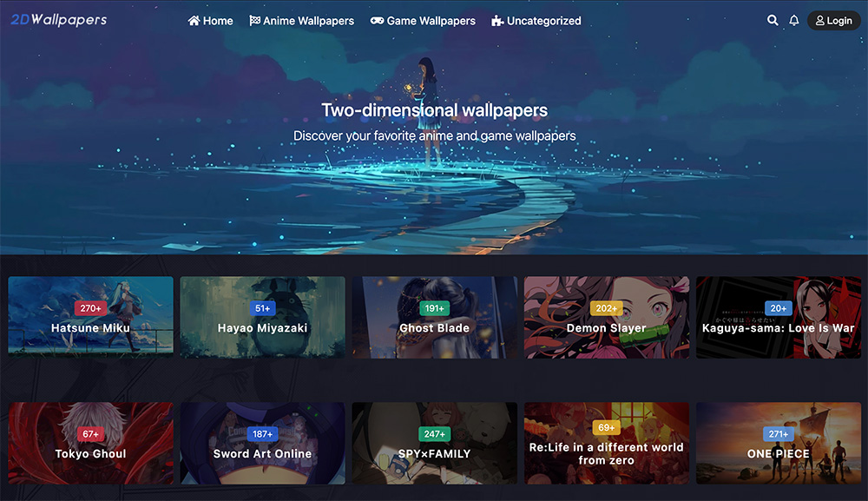
Task: Open the Hatsune Miku wallpaper category
Action: click(91, 317)
